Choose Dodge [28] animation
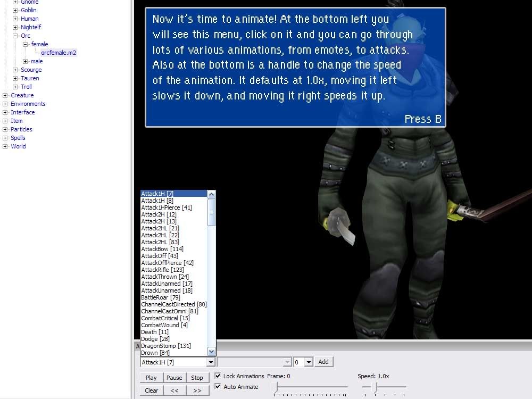532x399 pixels. 174,339
